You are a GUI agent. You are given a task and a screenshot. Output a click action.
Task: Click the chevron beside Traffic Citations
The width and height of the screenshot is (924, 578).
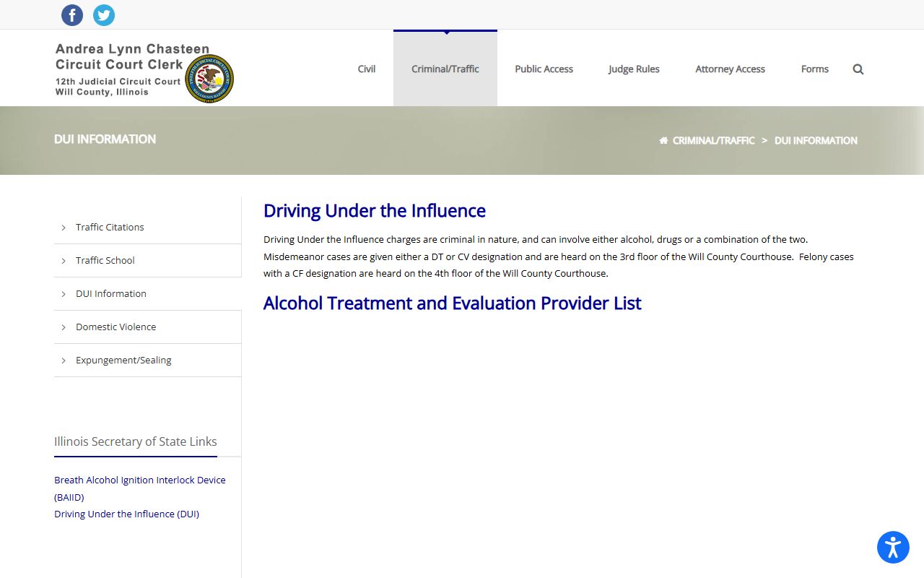(x=64, y=228)
